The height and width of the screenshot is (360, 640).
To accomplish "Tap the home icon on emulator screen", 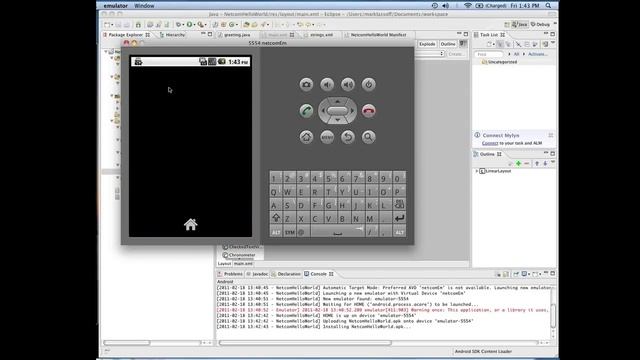I will coord(191,224).
